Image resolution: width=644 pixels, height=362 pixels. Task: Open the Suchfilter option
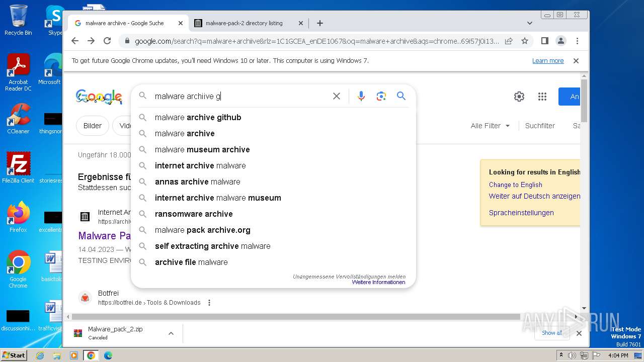tap(540, 126)
